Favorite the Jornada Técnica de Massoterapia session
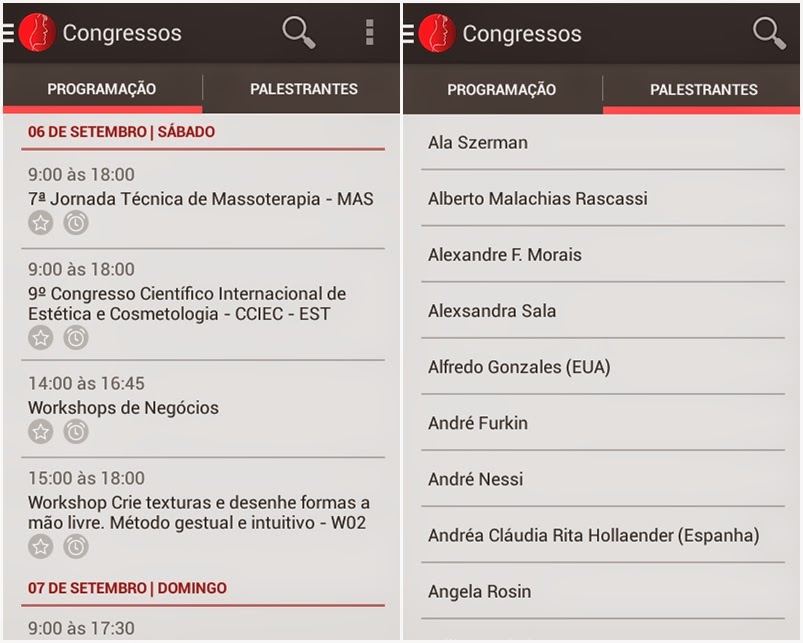The width and height of the screenshot is (803, 643). pos(40,223)
